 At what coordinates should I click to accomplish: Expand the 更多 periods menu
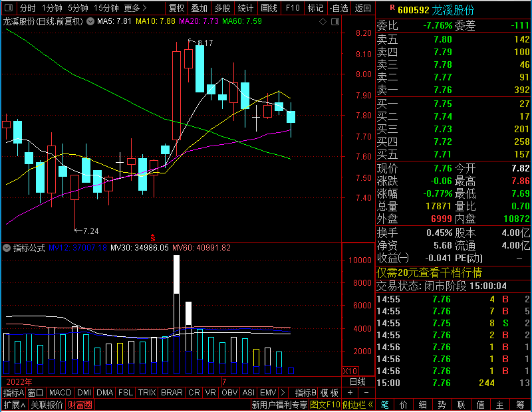pyautogui.click(x=136, y=8)
